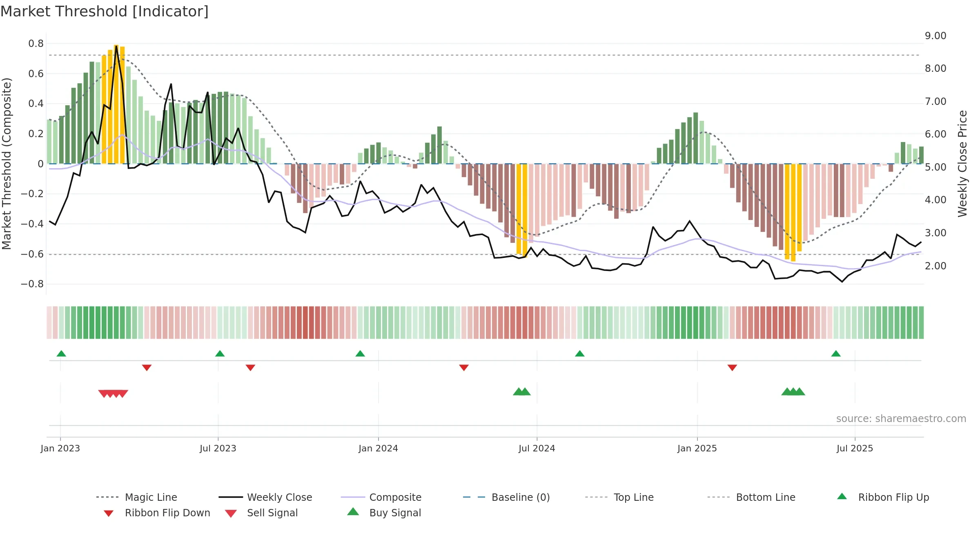
Task: Click the Ribbon Flip Down marker in spring 2023
Action: click(147, 368)
